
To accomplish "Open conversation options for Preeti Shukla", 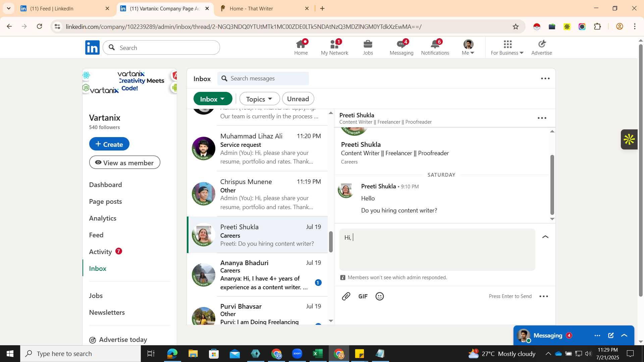I will (542, 118).
